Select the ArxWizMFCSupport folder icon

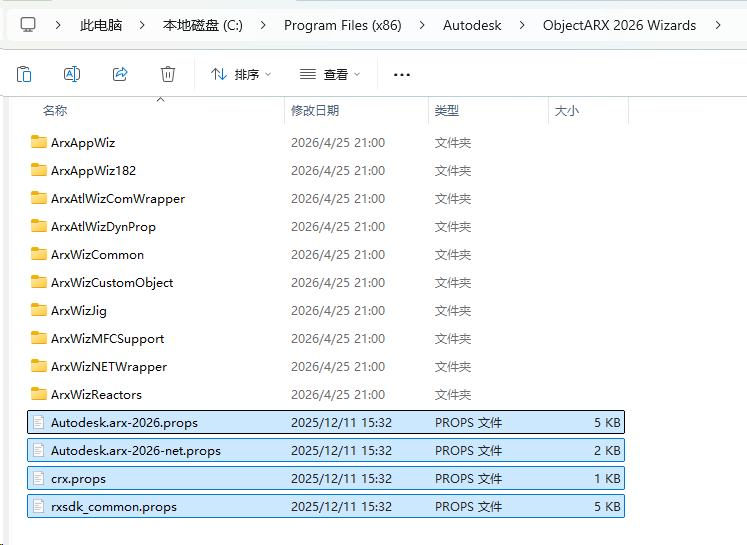(x=39, y=338)
